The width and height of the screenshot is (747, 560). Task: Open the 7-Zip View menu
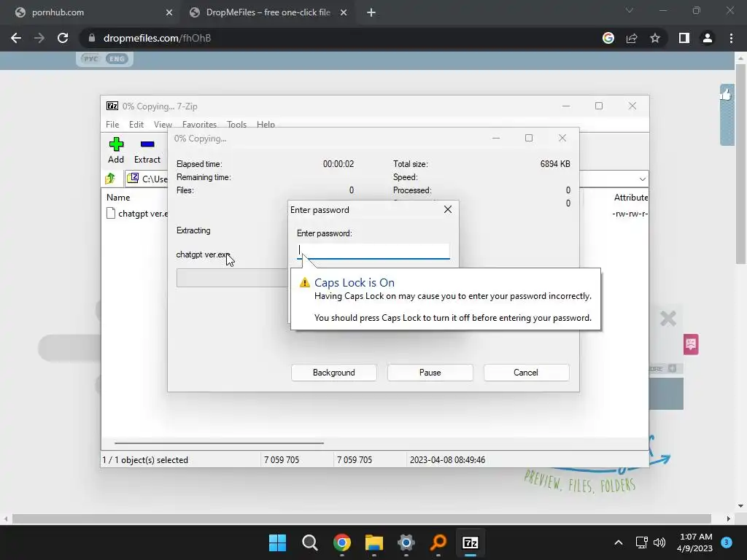point(163,124)
